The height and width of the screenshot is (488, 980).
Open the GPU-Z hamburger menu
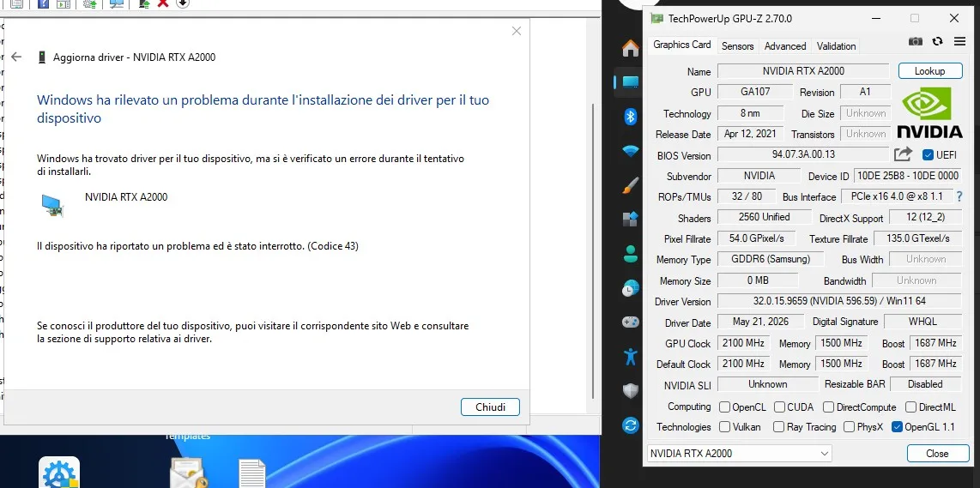click(960, 41)
